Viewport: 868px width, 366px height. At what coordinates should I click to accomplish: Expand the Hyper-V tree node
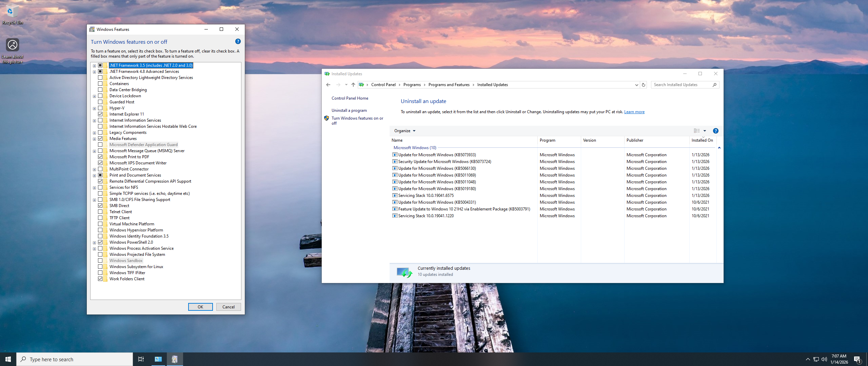[x=94, y=108]
